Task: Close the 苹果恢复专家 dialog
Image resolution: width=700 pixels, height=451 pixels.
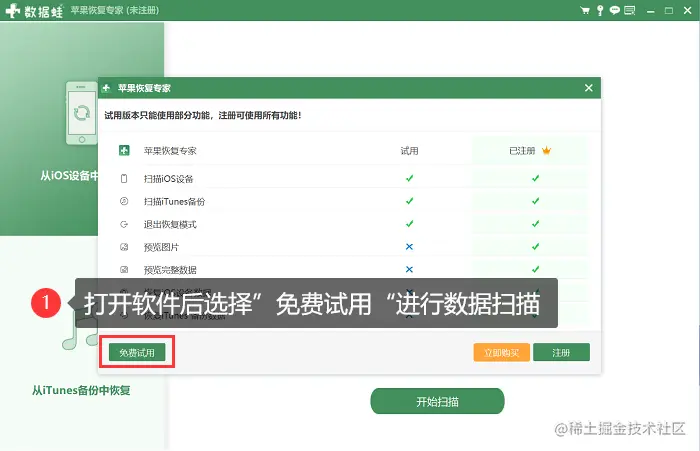Action: [589, 88]
